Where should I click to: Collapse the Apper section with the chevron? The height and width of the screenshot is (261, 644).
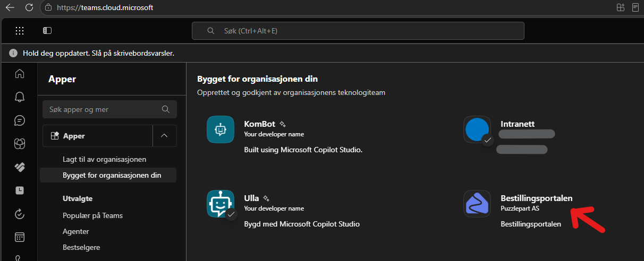pyautogui.click(x=165, y=136)
